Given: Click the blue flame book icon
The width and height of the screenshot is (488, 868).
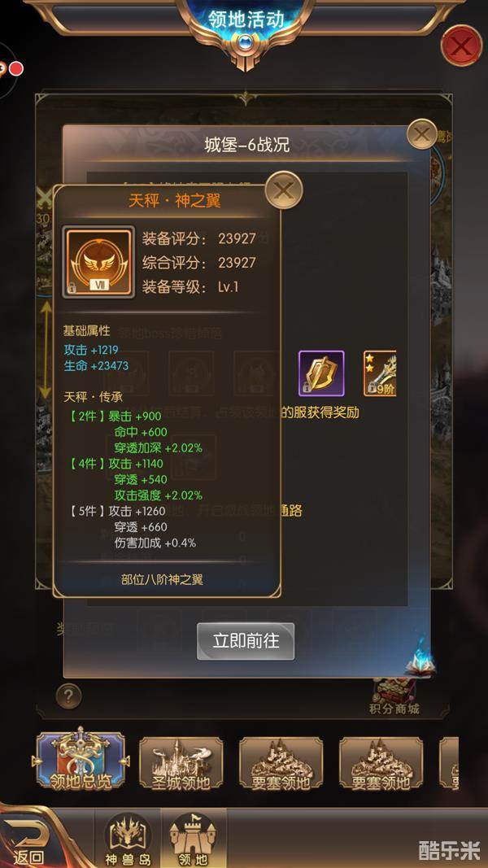Looking at the screenshot, I should tap(420, 657).
